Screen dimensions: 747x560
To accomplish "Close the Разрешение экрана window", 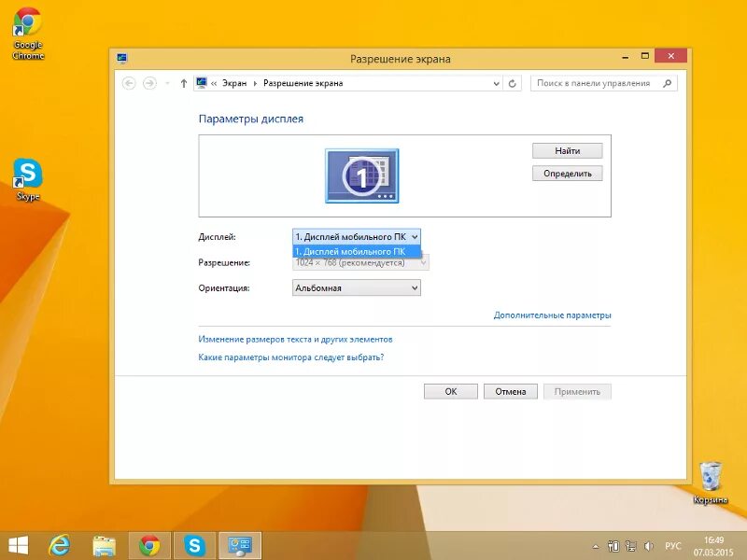I will pyautogui.click(x=670, y=56).
